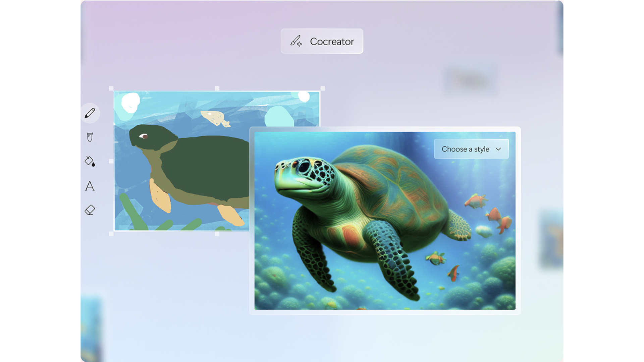Open the Cocreator panel
The image size is (644, 362).
pos(322,41)
